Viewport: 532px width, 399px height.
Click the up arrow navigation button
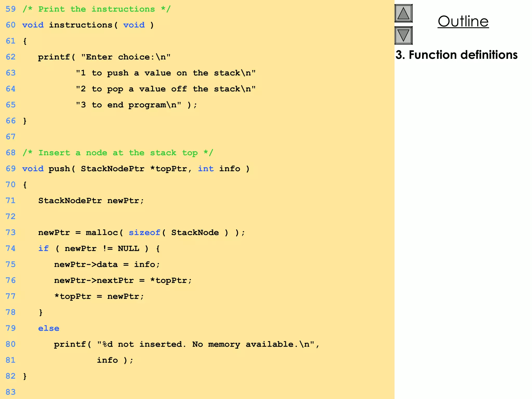403,13
